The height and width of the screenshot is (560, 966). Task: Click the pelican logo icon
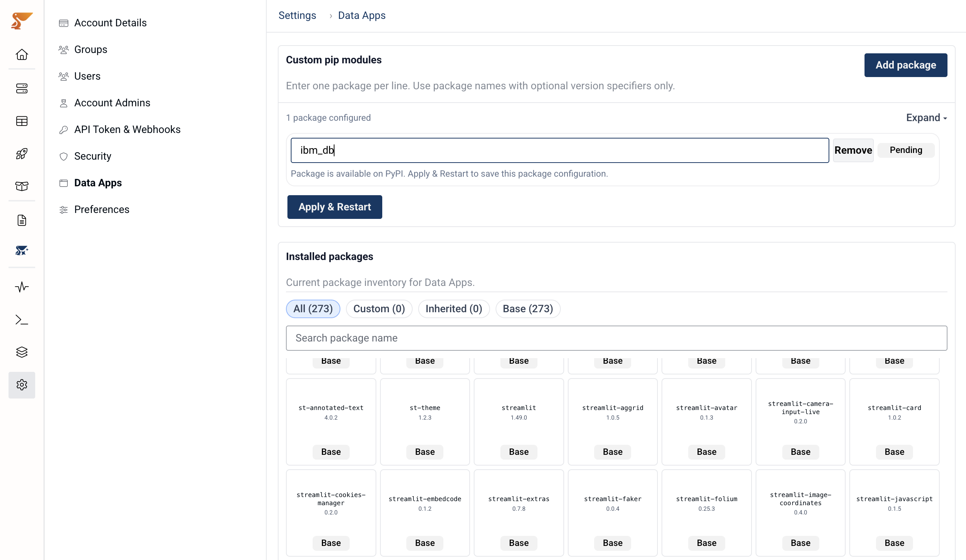(x=22, y=21)
